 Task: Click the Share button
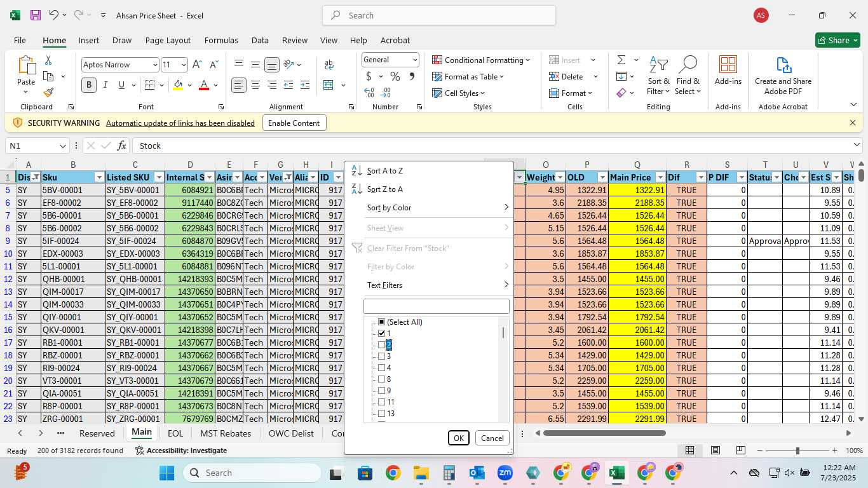(x=837, y=40)
